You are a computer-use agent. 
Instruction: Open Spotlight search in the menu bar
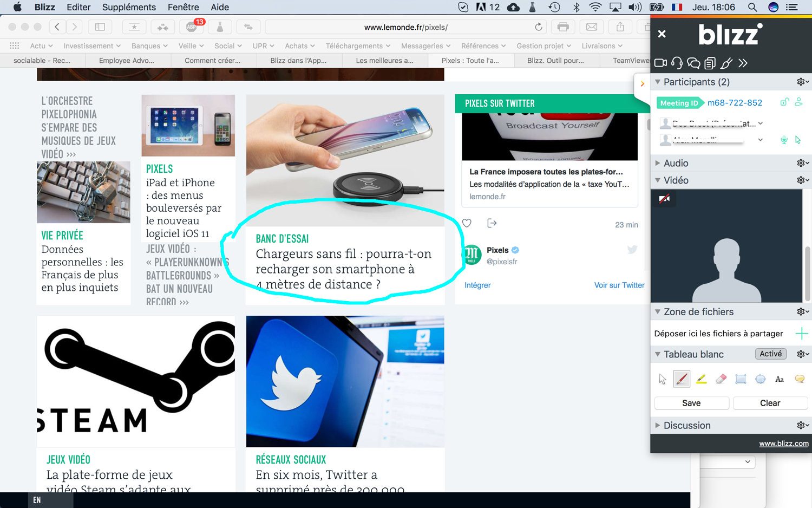(x=752, y=7)
